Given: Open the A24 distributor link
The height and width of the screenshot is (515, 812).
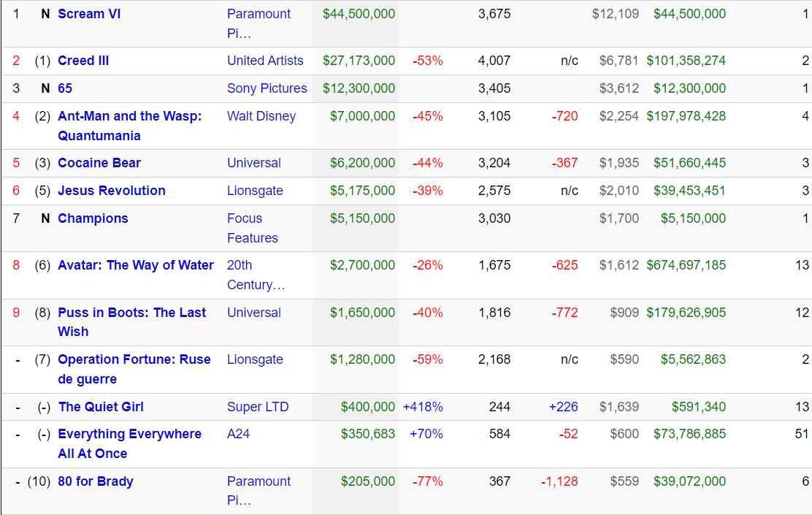Looking at the screenshot, I should 238,434.
